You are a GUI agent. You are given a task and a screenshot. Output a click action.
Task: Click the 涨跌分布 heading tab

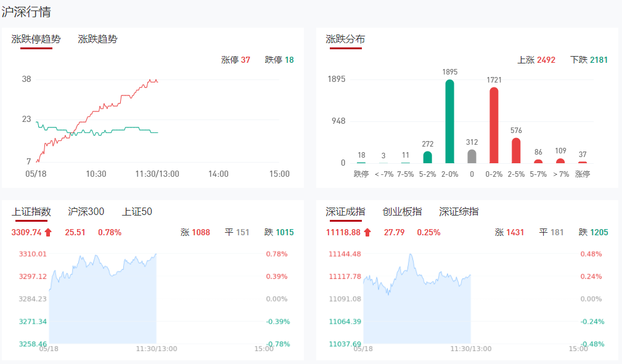tap(345, 39)
